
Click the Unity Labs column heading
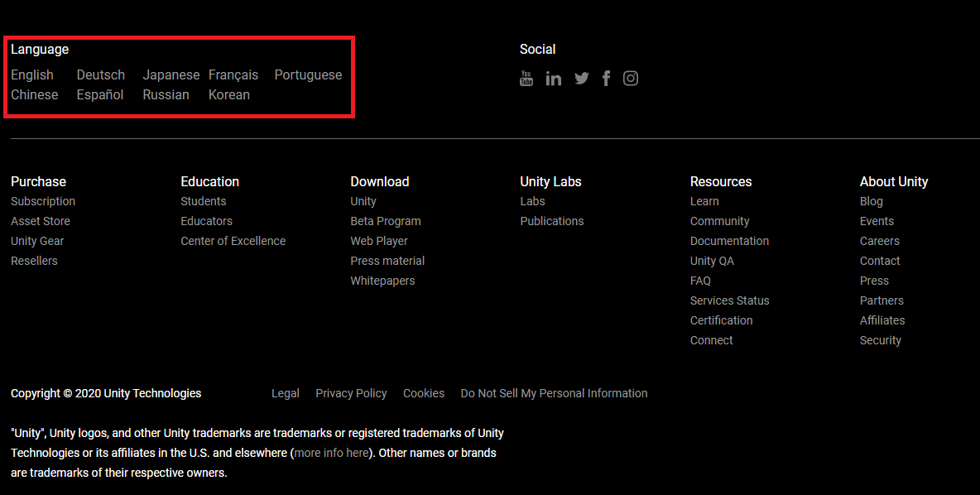pos(550,182)
